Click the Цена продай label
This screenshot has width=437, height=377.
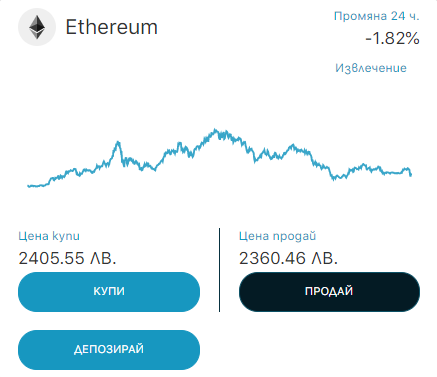(x=277, y=236)
